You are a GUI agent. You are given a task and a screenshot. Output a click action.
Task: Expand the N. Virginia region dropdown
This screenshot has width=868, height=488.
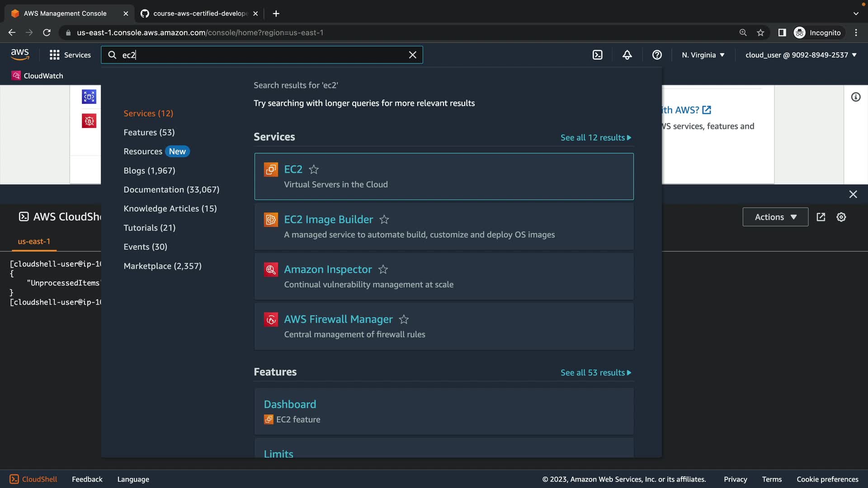[x=703, y=55]
